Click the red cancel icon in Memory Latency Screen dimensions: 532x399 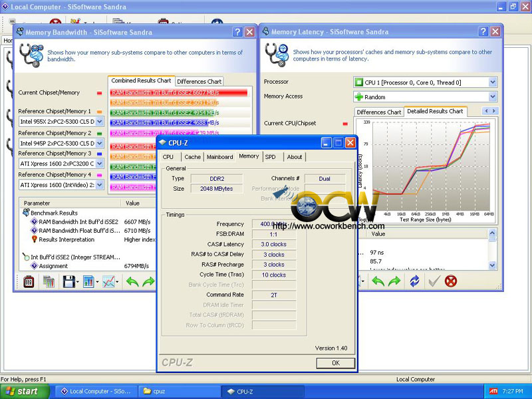click(x=451, y=281)
